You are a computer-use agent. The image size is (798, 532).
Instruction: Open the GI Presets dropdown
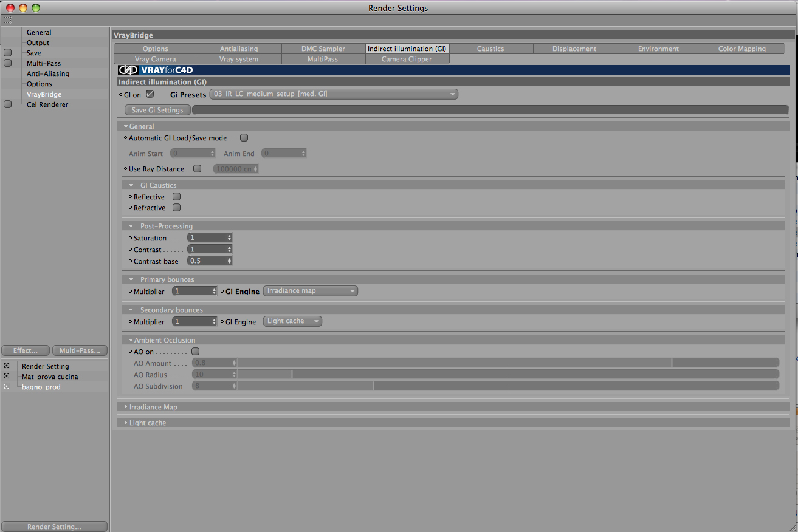pos(334,94)
